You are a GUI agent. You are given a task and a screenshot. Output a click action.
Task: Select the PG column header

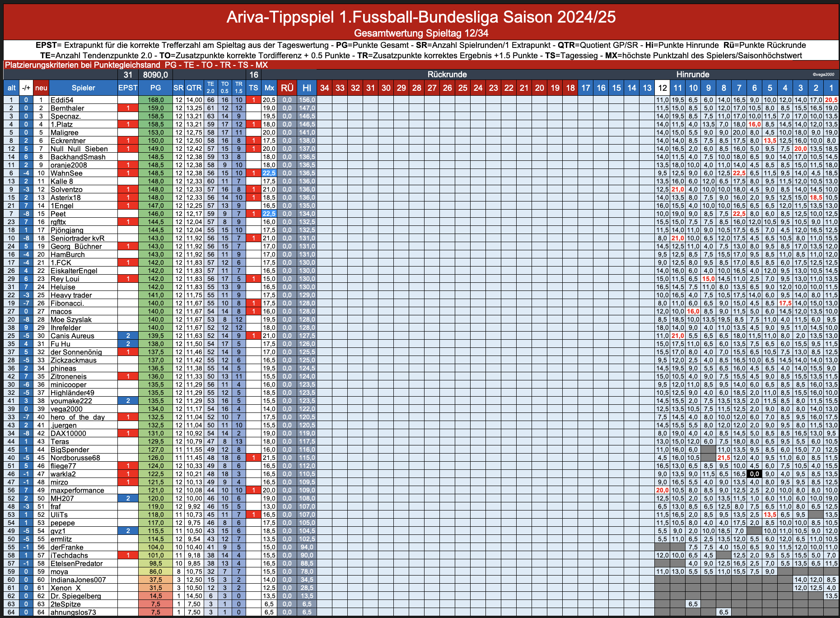pyautogui.click(x=155, y=88)
